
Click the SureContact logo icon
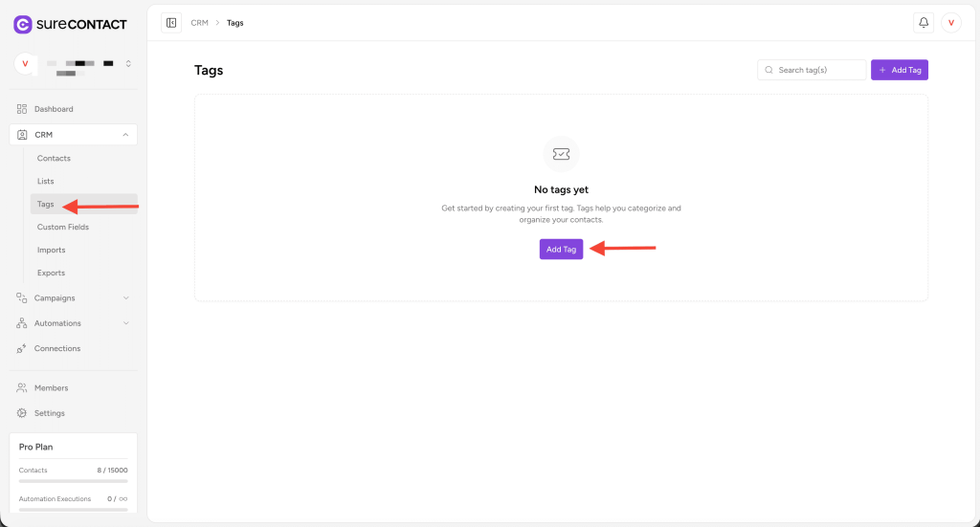pyautogui.click(x=23, y=24)
